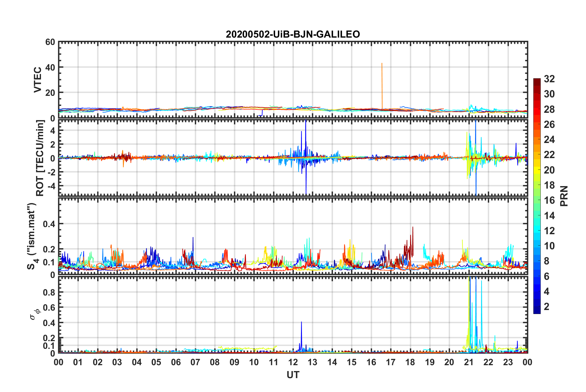Click the colorbar tick label 24
The width and height of the screenshot is (586, 392).
[x=549, y=140]
